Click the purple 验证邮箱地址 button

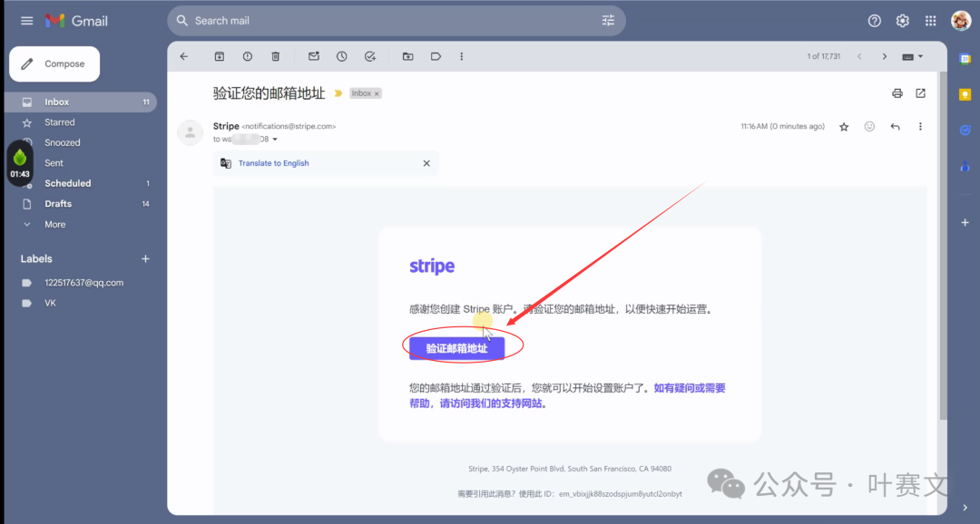click(456, 348)
